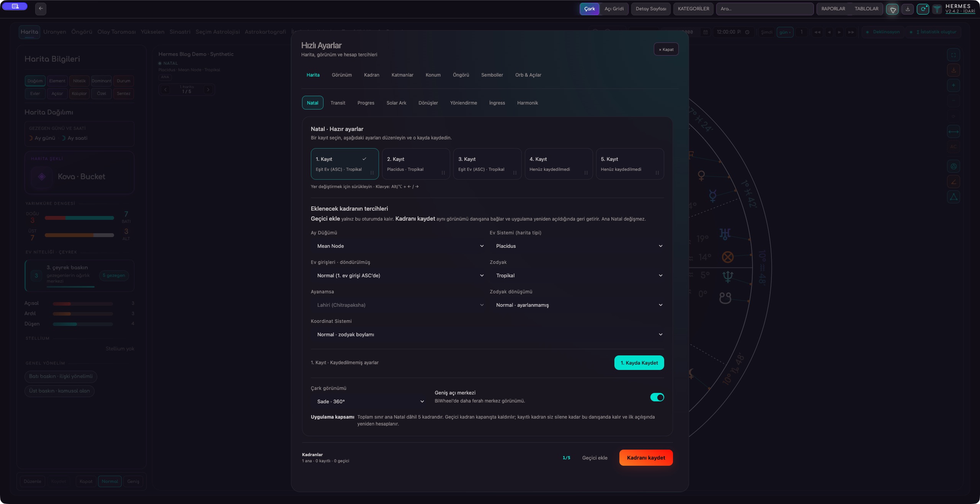Click the 1. Kayda Kaydet button

(639, 363)
